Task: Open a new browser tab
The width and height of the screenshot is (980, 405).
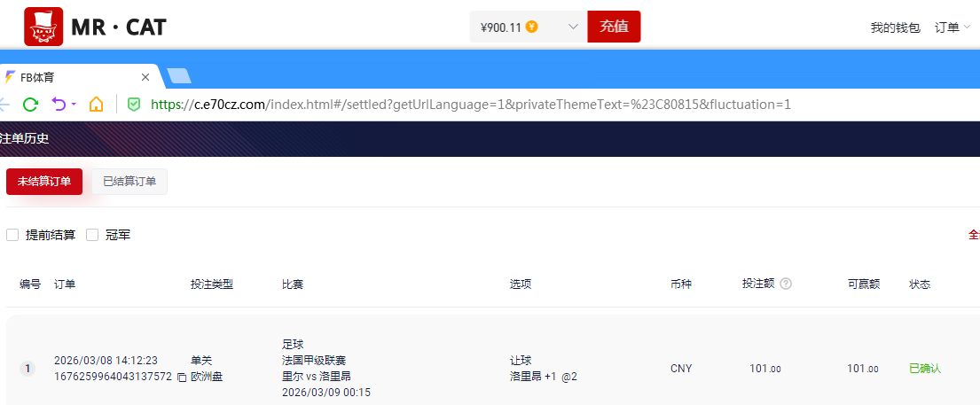Action: coord(180,76)
